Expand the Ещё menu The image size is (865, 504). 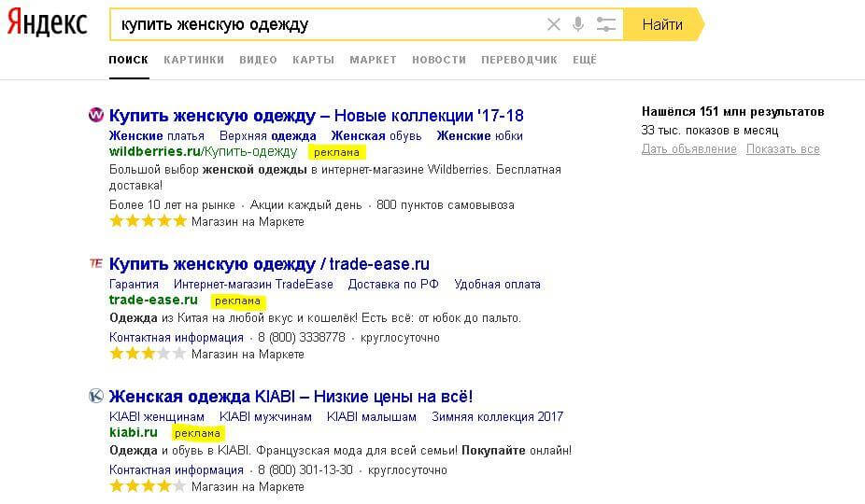click(585, 60)
